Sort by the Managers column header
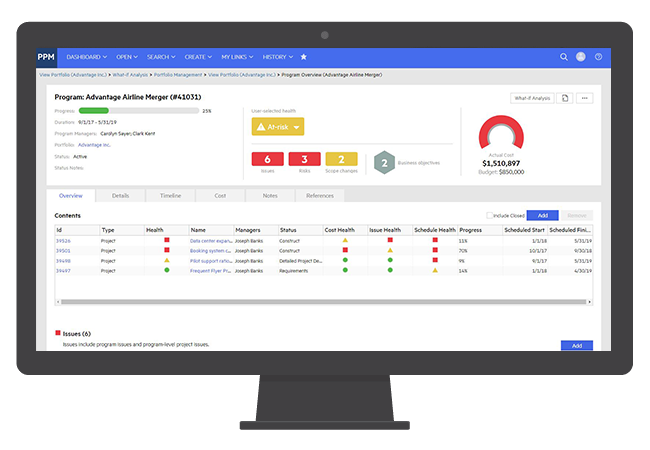The width and height of the screenshot is (650, 450). 255,230
